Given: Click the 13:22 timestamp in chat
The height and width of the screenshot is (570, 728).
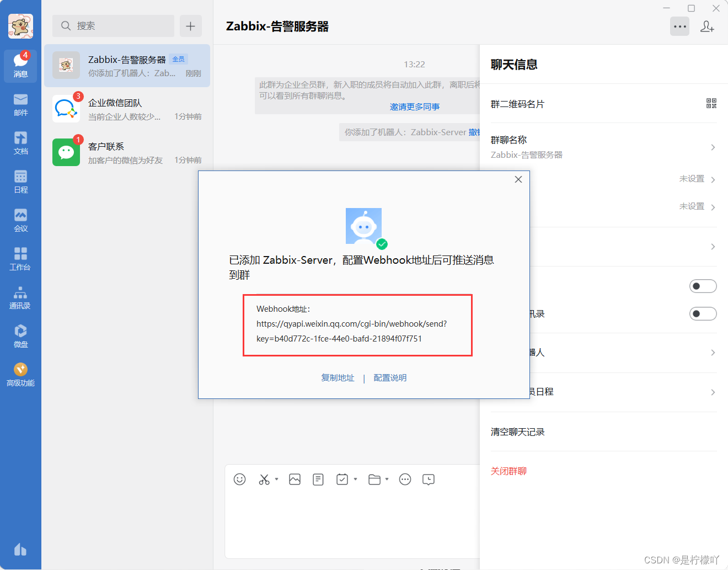Looking at the screenshot, I should (x=414, y=65).
